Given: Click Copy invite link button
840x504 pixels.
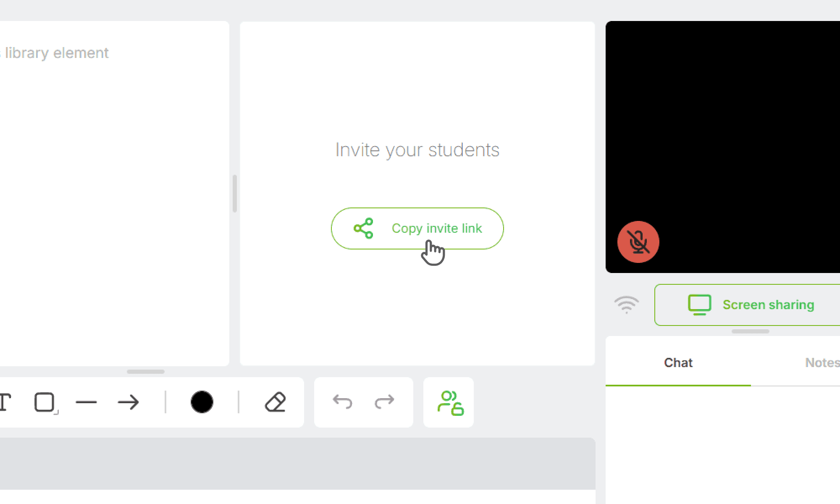Looking at the screenshot, I should tap(417, 228).
